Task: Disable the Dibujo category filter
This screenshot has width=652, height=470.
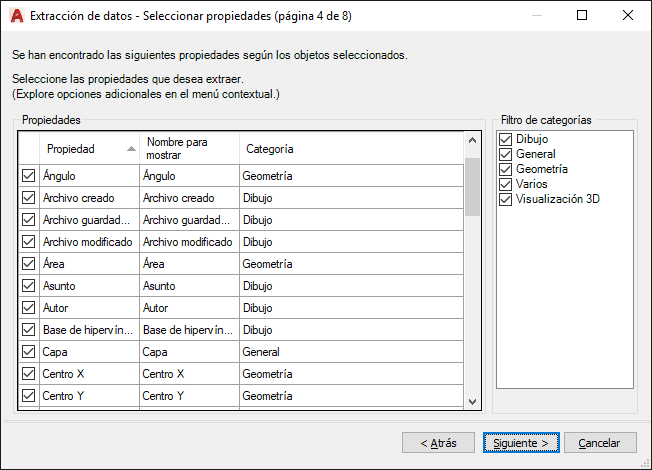Action: tap(506, 139)
